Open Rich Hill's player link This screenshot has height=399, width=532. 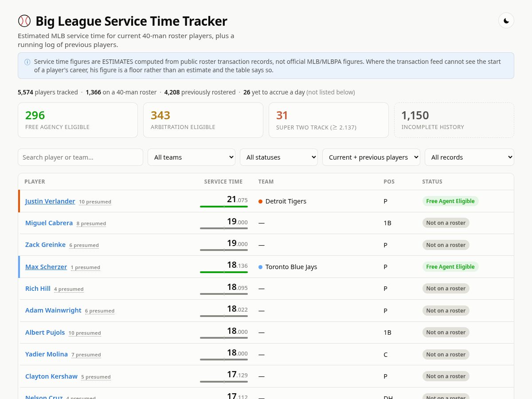click(x=38, y=289)
